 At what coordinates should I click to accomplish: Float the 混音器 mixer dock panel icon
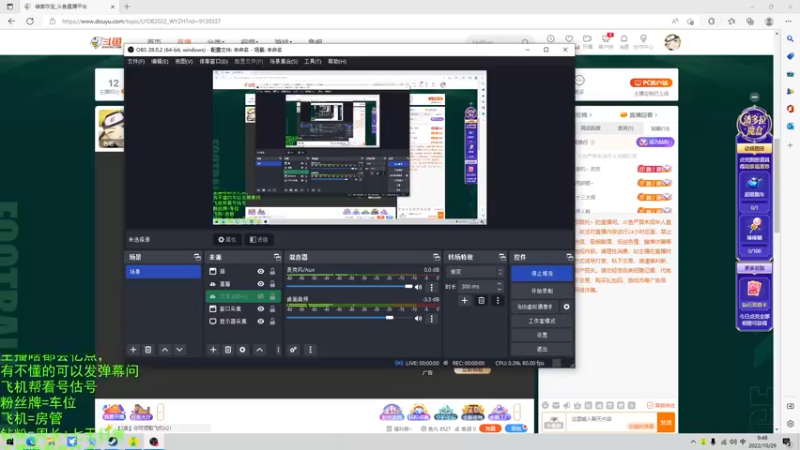pyautogui.click(x=436, y=257)
